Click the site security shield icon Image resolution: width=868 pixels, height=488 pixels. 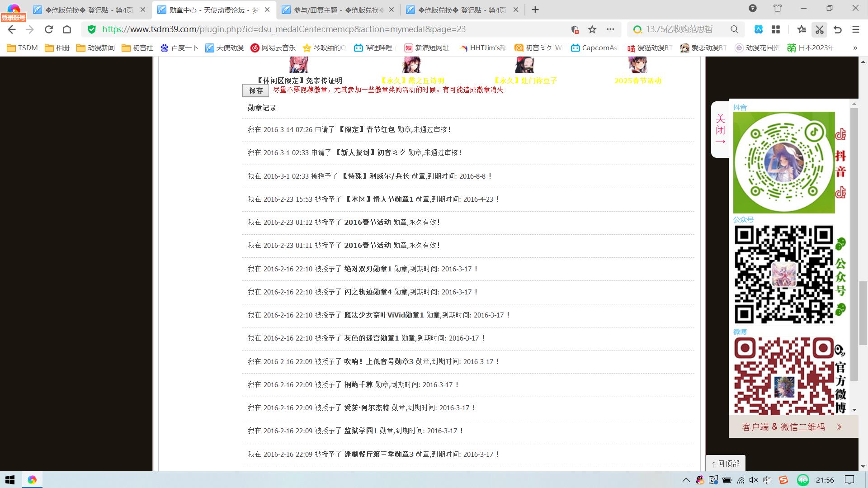[x=92, y=29]
